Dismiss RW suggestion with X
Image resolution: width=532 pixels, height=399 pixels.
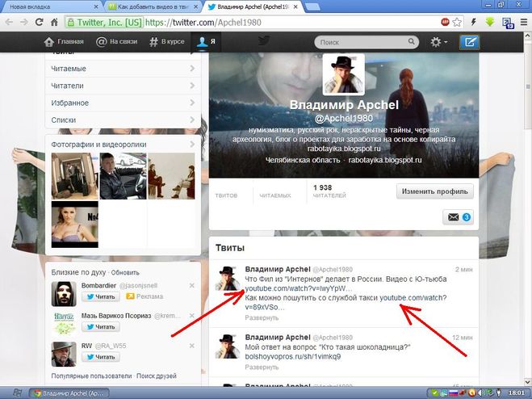click(191, 346)
